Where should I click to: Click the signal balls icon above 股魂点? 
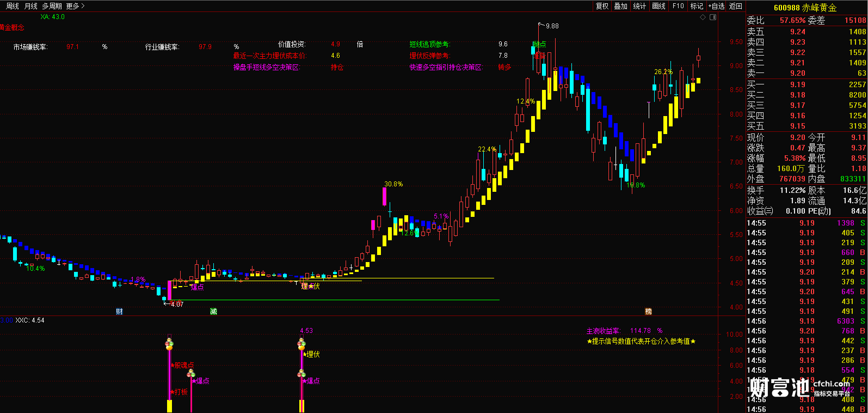tap(169, 344)
